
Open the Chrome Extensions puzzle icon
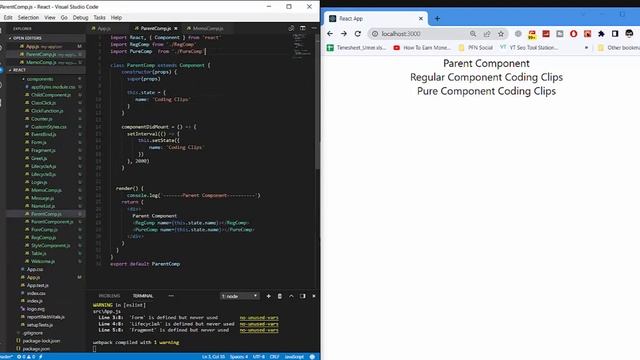[x=601, y=34]
